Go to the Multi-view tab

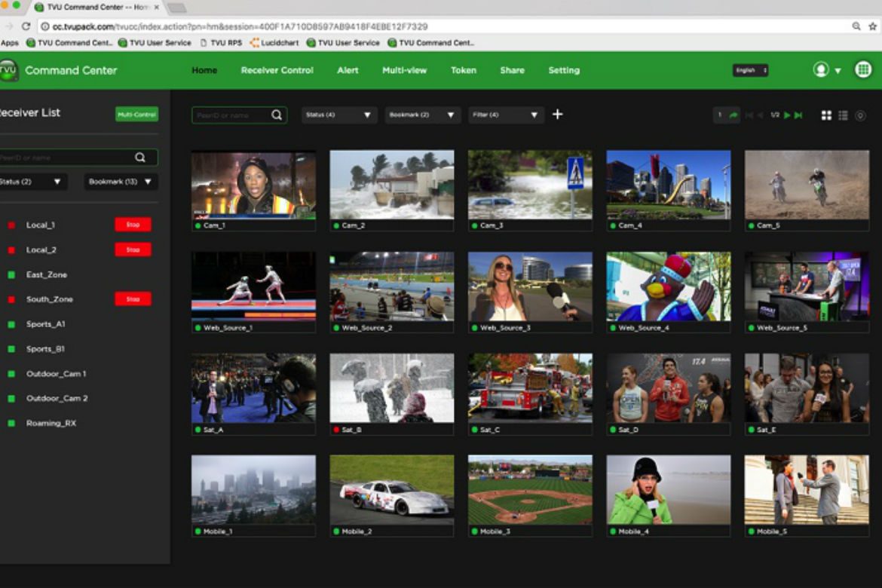coord(404,70)
